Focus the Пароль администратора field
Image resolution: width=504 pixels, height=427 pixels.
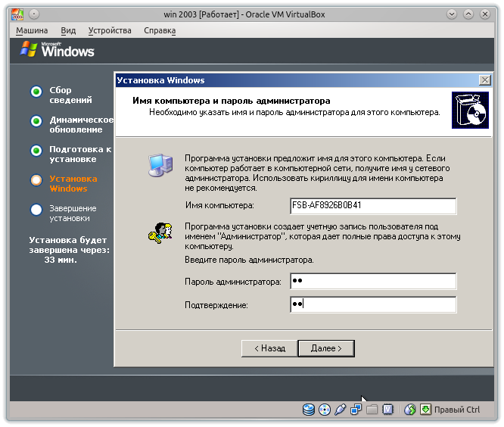[373, 281]
